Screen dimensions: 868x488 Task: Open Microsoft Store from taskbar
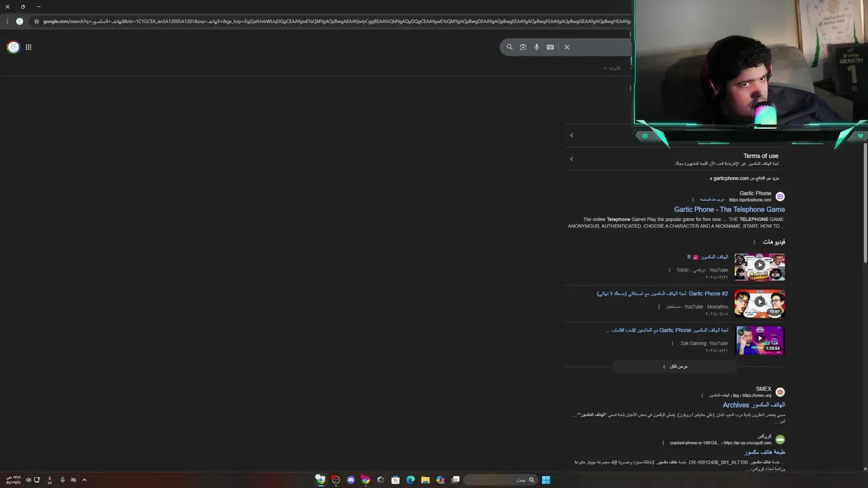395,480
